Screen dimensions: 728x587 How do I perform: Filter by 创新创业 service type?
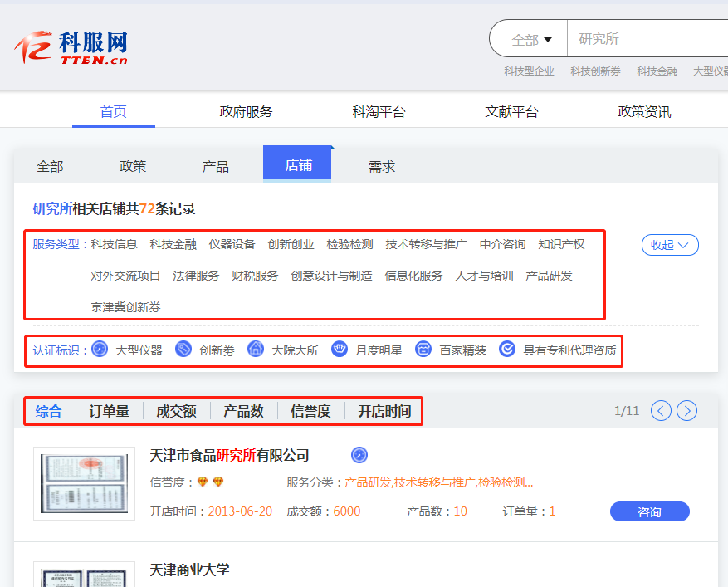coord(291,244)
